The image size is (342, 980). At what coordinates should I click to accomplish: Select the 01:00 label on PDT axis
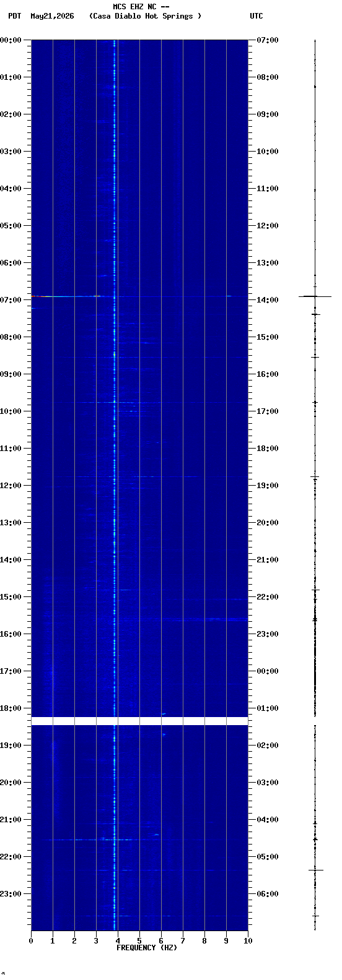coord(11,77)
